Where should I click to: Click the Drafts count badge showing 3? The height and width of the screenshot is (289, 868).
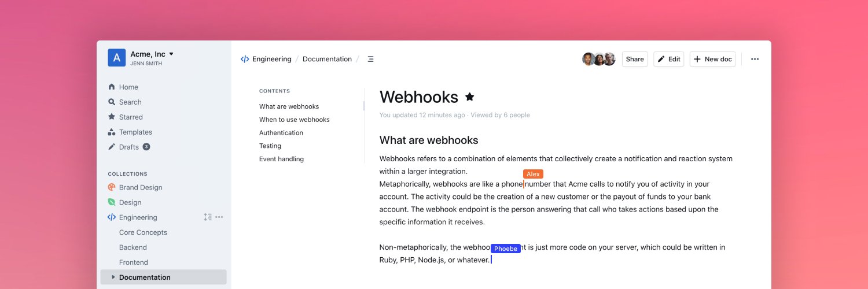(146, 147)
